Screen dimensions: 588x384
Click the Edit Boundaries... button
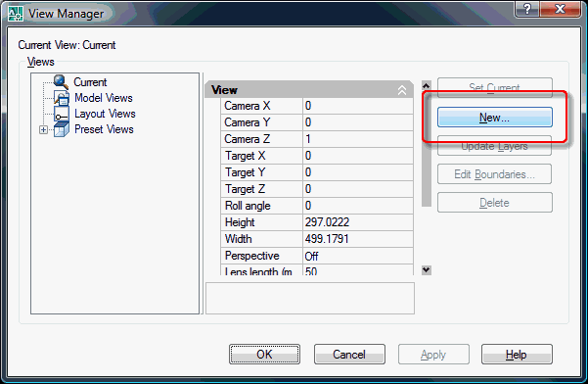tap(494, 174)
